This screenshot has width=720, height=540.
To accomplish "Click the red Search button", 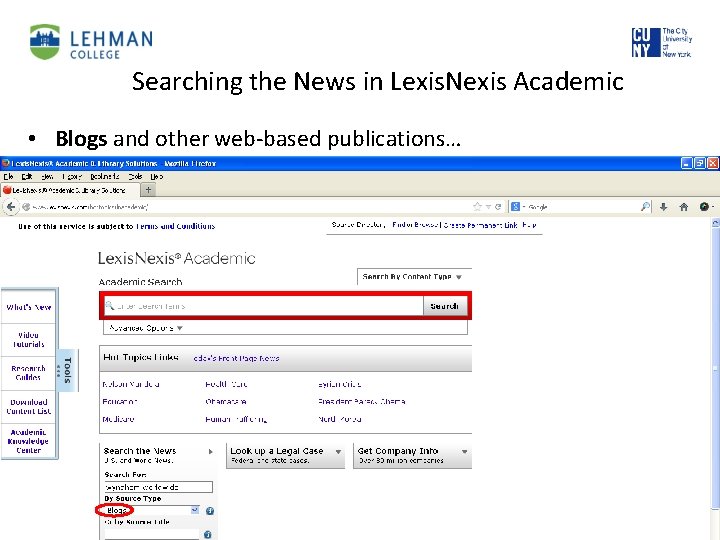I will [444, 306].
